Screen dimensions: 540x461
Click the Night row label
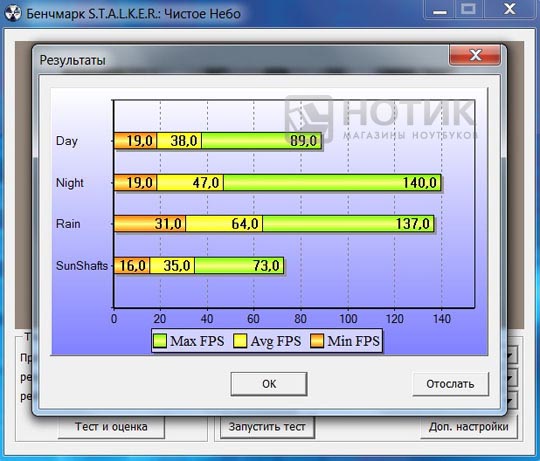70,183
